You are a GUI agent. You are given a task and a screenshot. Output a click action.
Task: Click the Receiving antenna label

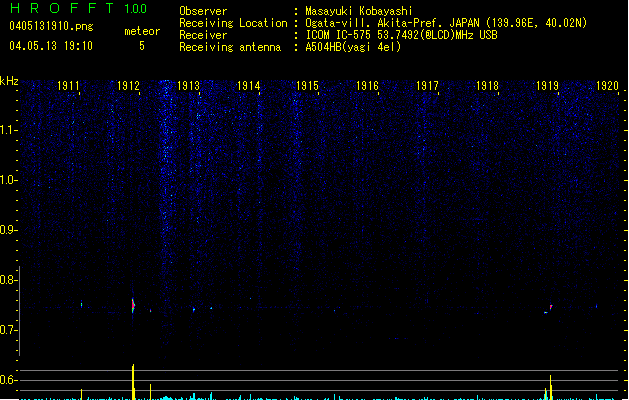click(230, 47)
